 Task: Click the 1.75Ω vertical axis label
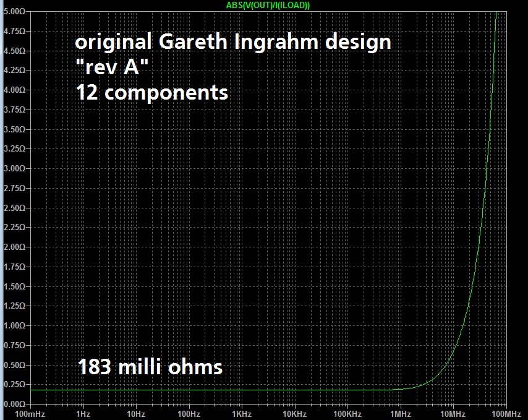click(x=14, y=267)
